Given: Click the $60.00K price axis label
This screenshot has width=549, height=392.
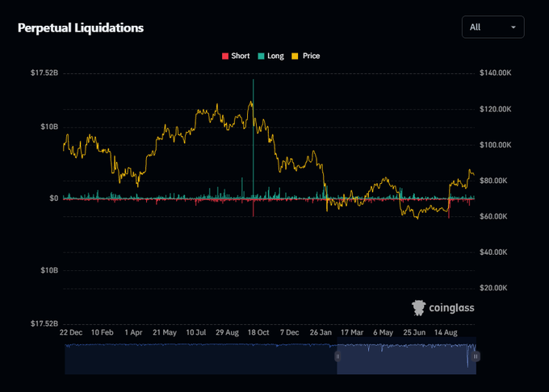Looking at the screenshot, I should pos(493,216).
